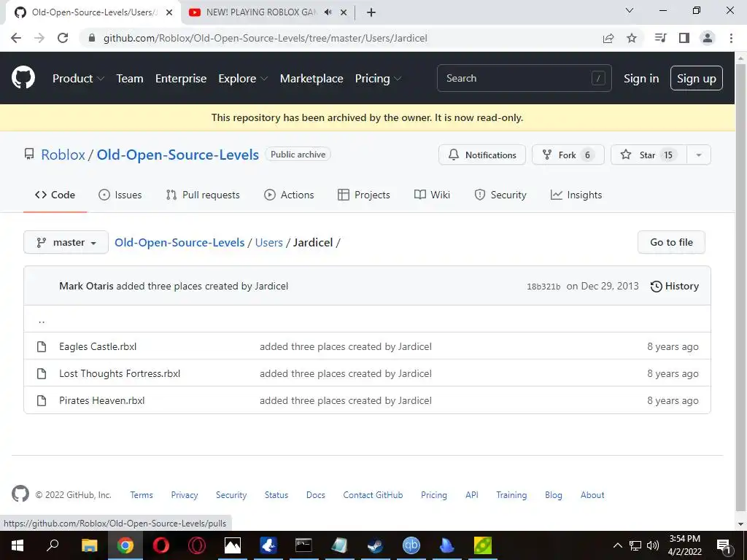
Task: Click the Users breadcrumb link
Action: [x=268, y=242]
